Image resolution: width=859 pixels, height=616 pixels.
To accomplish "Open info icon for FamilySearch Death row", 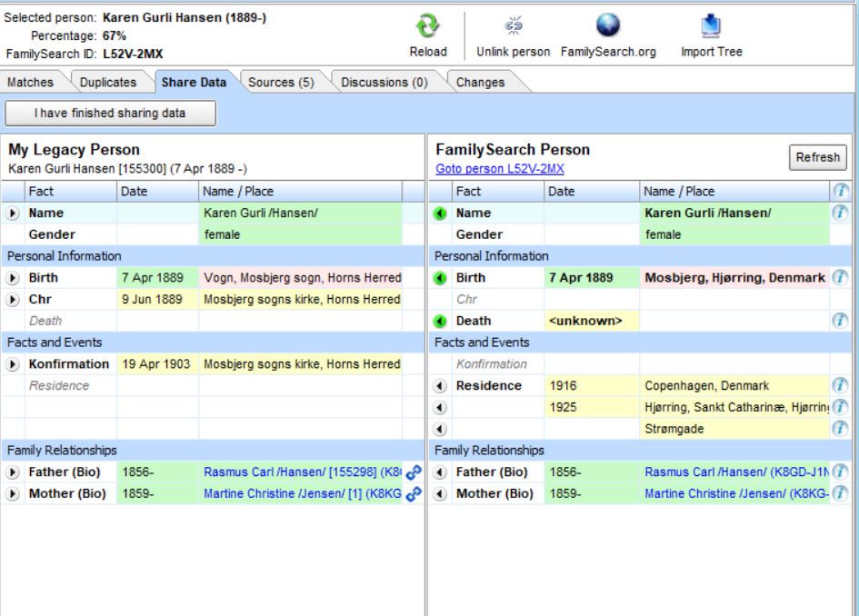I will [841, 321].
